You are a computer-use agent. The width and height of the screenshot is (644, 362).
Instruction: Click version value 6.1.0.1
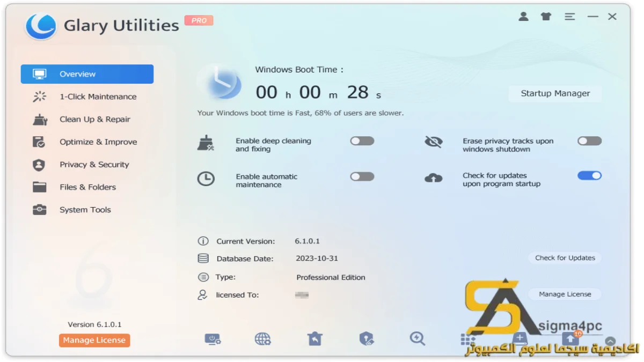pyautogui.click(x=307, y=241)
